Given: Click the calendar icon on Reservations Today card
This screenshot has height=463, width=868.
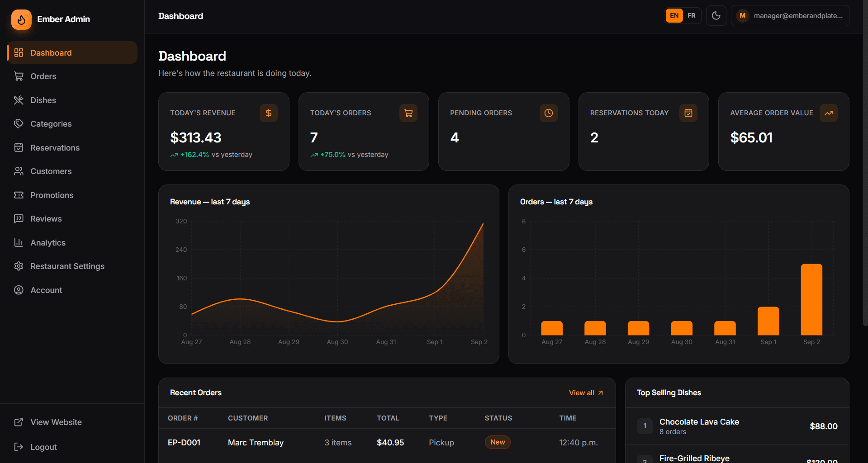Looking at the screenshot, I should [688, 113].
